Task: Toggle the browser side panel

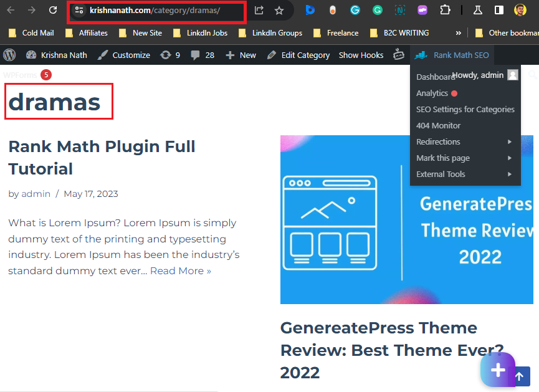Action: pyautogui.click(x=498, y=11)
